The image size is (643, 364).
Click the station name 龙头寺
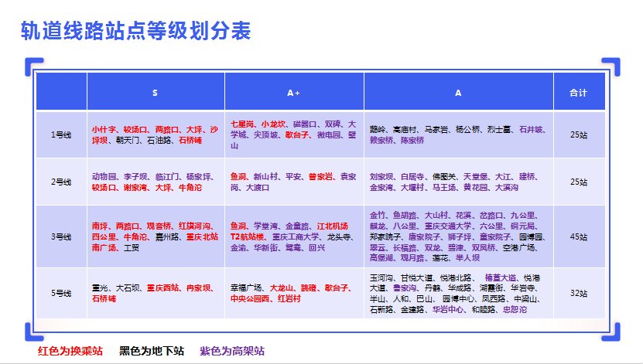click(339, 236)
